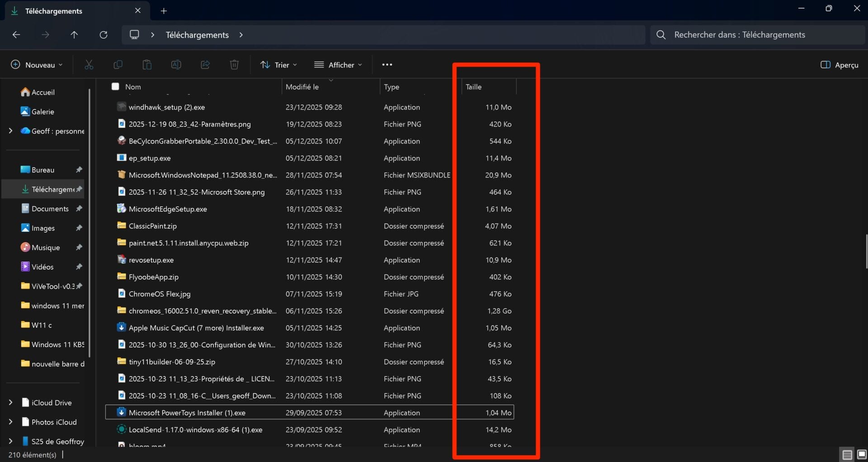This screenshot has width=868, height=462.
Task: Open the Afficher view dropdown
Action: (338, 65)
